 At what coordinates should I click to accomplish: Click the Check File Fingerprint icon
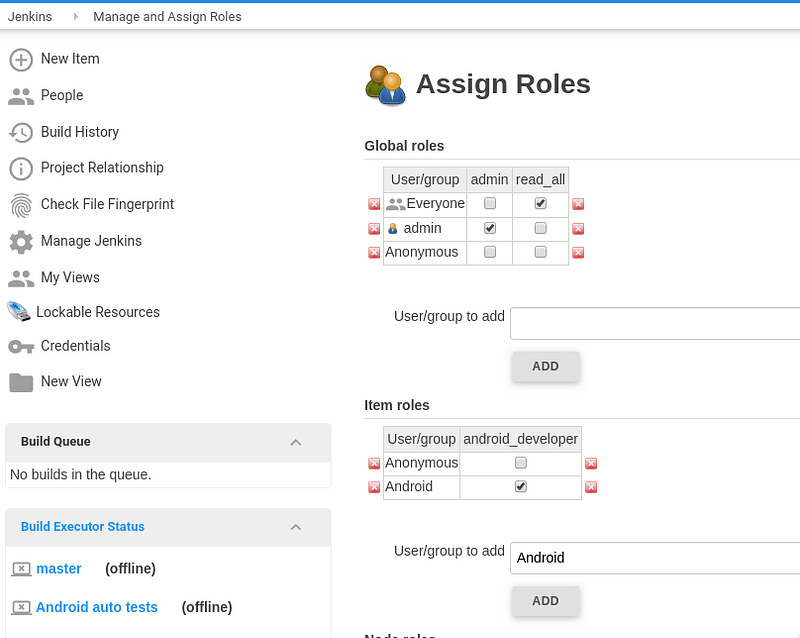(x=21, y=205)
